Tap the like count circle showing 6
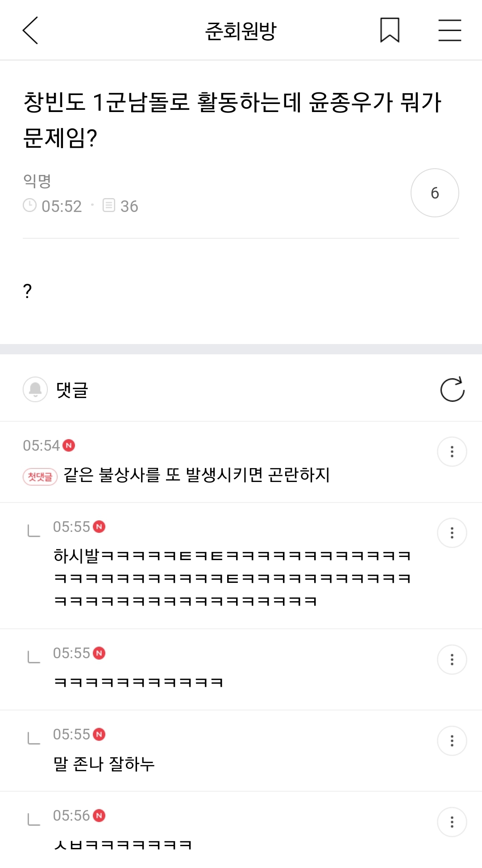Screen dimensions: 482x868 435,193
